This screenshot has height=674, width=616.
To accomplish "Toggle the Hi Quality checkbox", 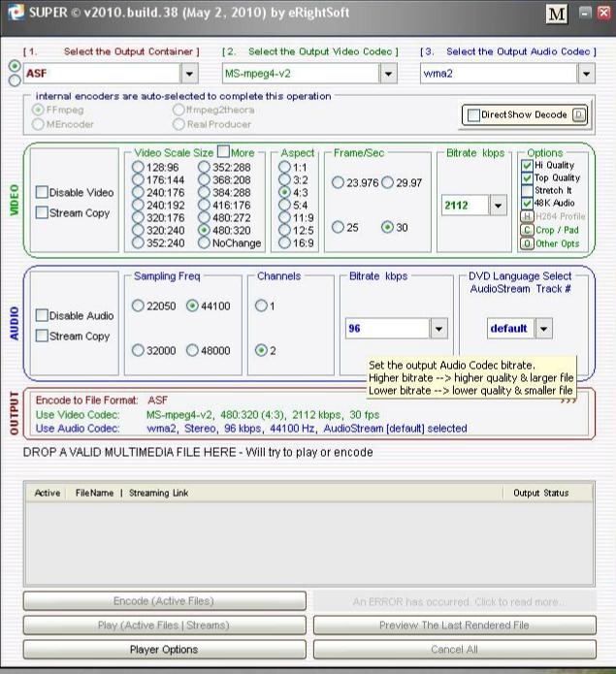I will point(527,165).
